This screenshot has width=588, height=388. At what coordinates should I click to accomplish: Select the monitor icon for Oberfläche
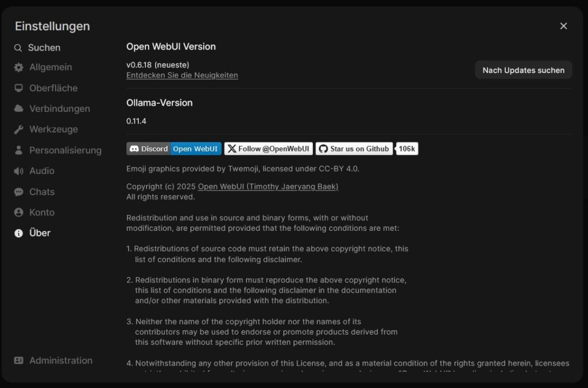19,88
